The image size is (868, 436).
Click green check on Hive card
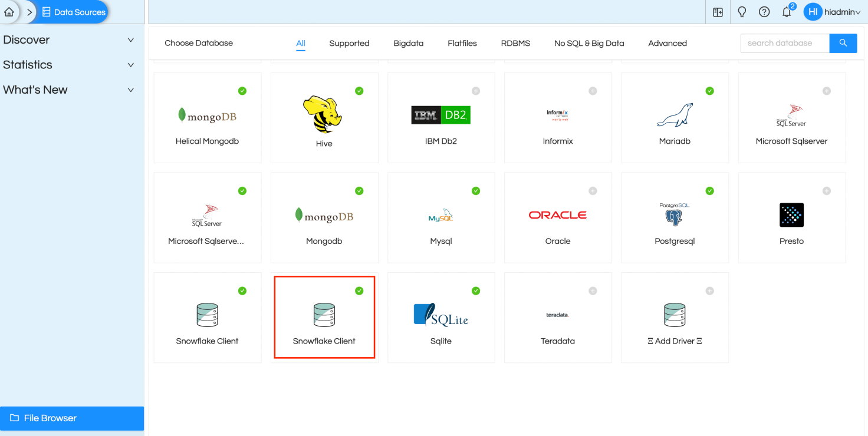point(359,91)
